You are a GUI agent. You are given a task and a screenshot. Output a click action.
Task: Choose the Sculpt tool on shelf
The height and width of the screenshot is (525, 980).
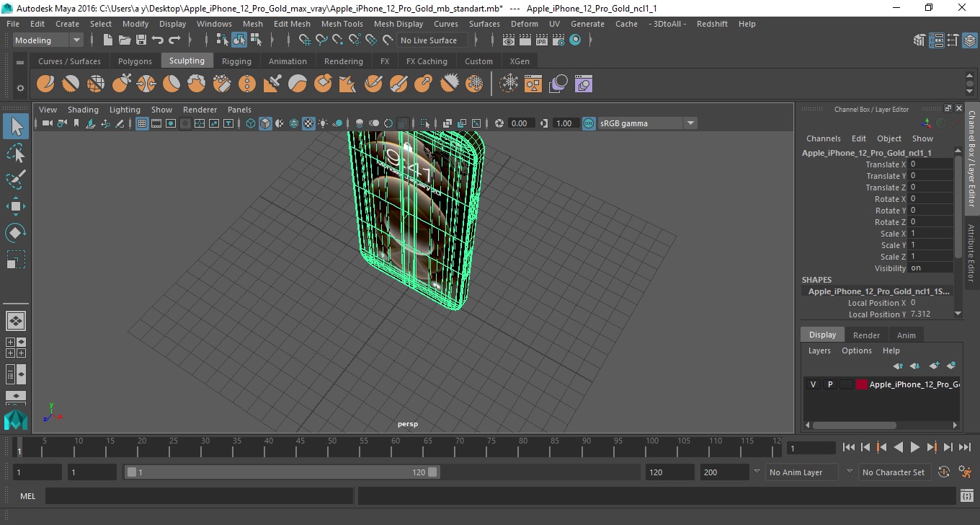(x=45, y=84)
